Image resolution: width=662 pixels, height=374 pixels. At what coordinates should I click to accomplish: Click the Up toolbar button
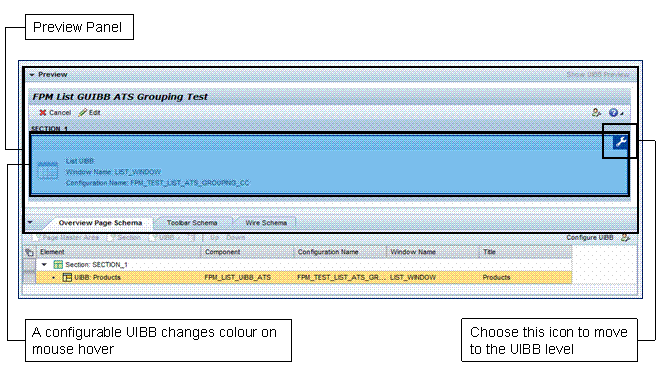click(214, 238)
